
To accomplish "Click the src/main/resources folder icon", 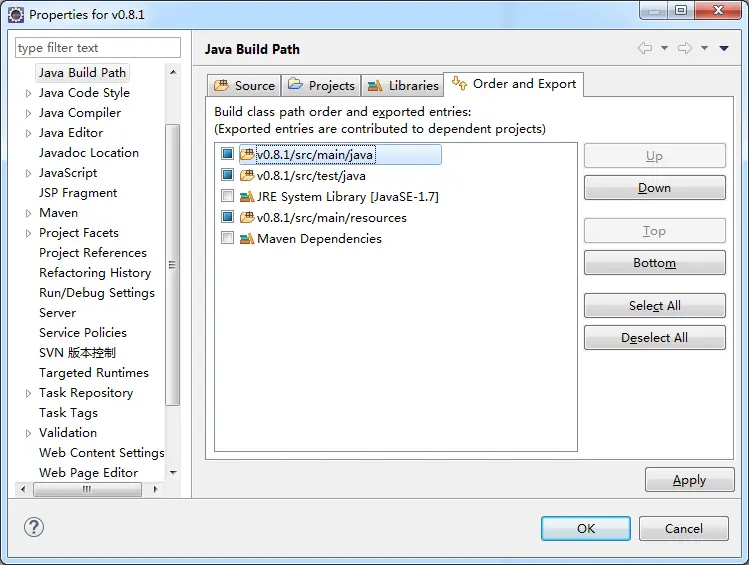I will click(247, 217).
